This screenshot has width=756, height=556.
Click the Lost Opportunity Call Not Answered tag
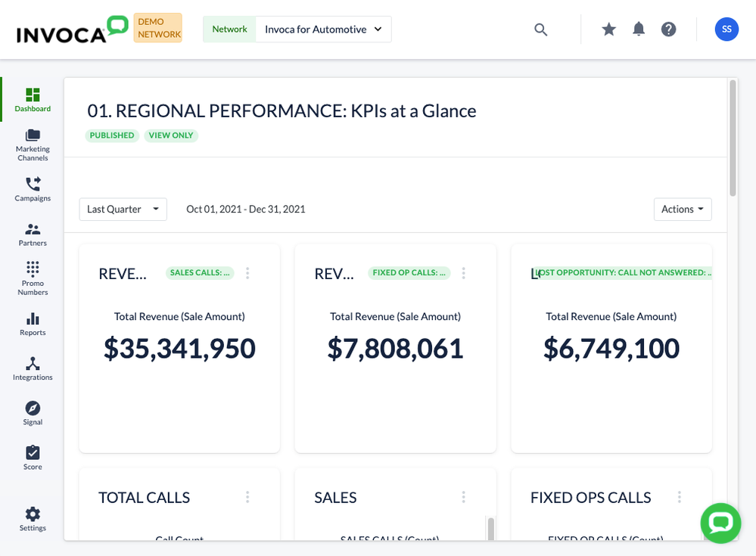(624, 272)
